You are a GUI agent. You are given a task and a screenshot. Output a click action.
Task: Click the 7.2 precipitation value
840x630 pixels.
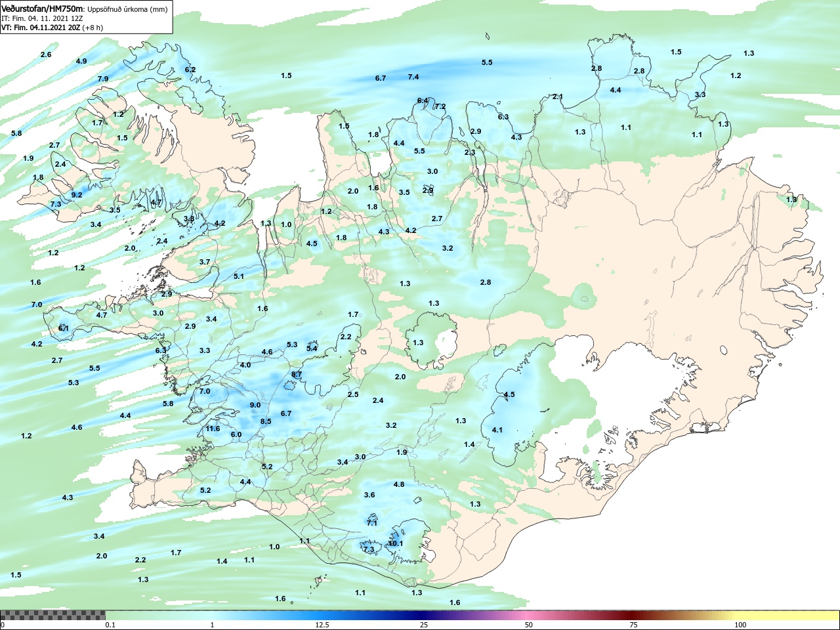[x=440, y=106]
